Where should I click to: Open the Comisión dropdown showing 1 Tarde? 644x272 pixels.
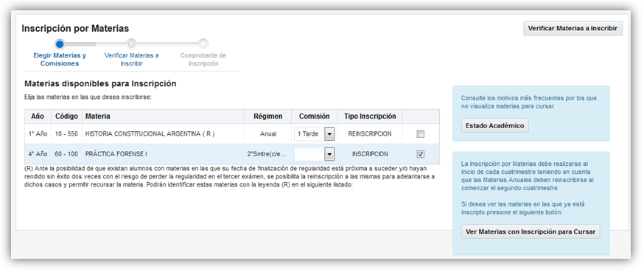314,134
